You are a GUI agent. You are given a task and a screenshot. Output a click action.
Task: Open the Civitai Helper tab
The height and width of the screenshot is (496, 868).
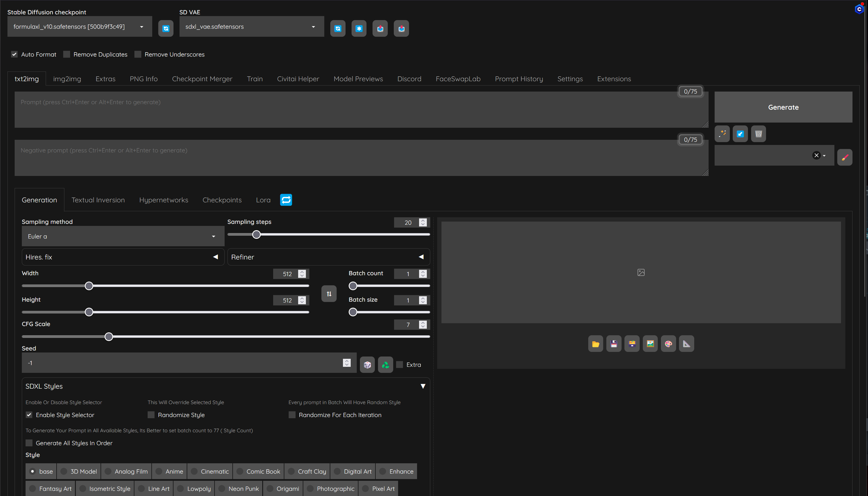pos(298,79)
